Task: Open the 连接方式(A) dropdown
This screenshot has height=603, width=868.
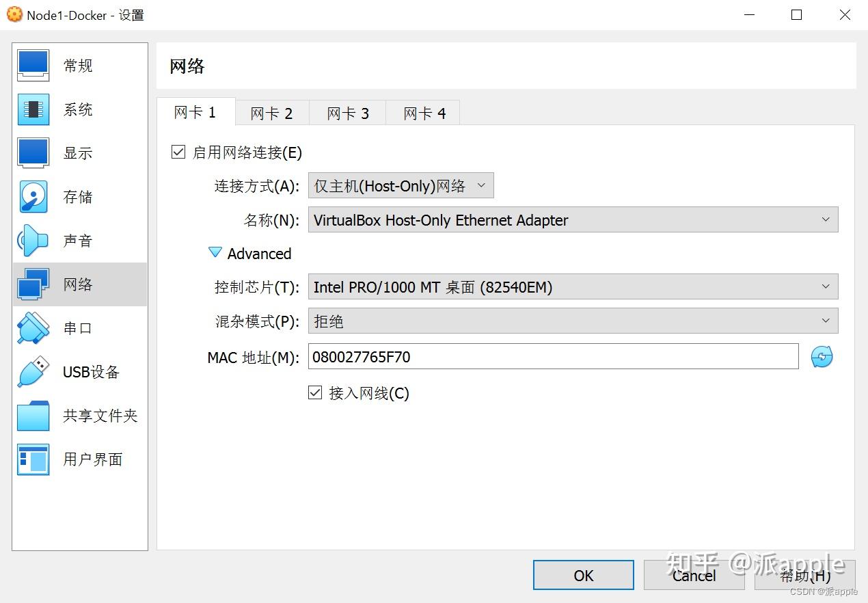Action: point(401,185)
